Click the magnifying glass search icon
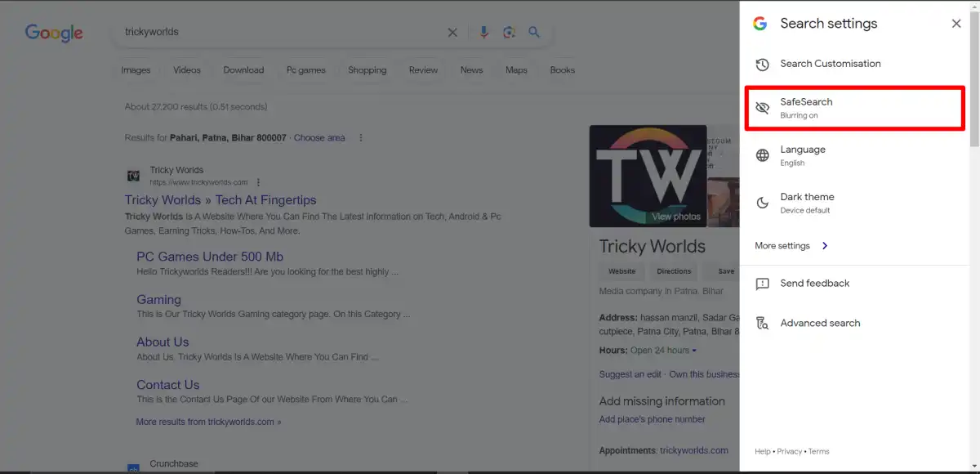The image size is (980, 474). (x=534, y=32)
